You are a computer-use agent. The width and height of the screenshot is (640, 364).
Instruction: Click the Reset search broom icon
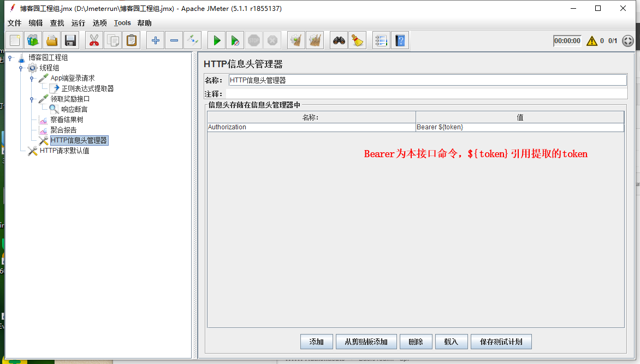[x=358, y=40]
